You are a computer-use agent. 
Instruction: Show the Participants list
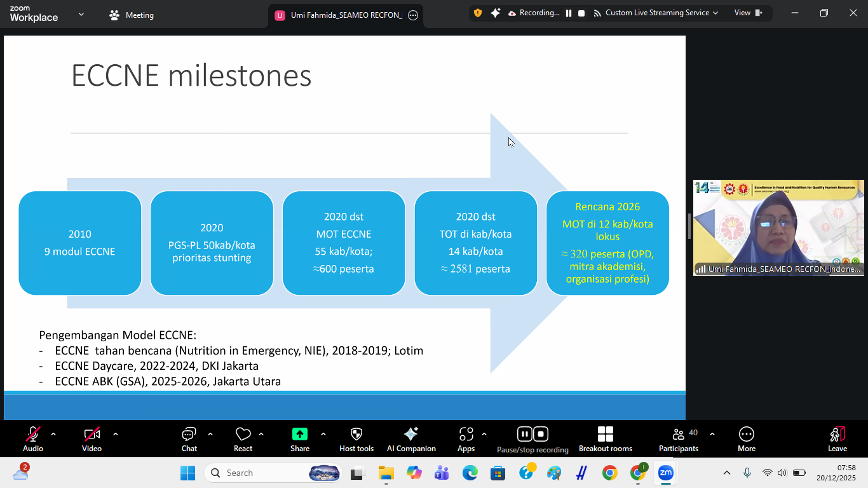coord(678,438)
